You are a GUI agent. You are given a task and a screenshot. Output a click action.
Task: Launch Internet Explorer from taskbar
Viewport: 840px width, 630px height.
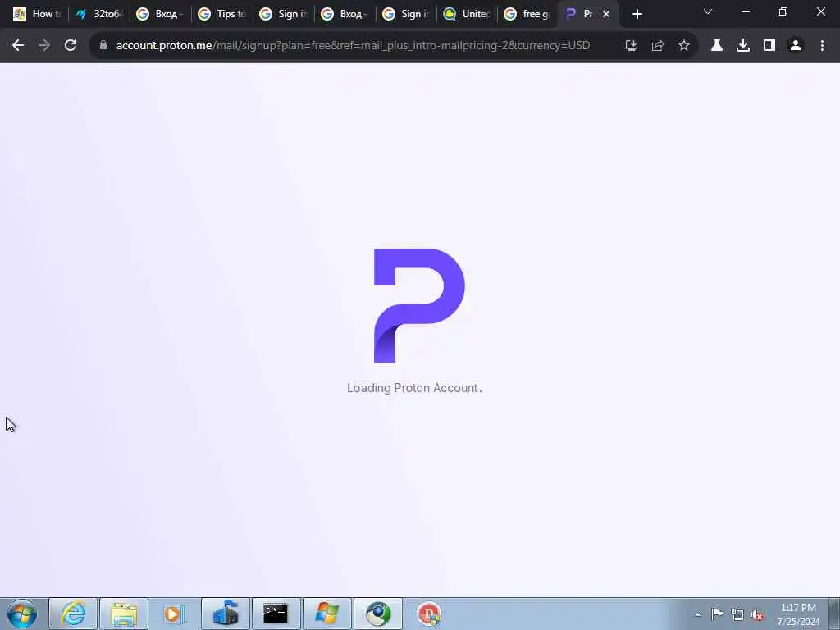73,614
